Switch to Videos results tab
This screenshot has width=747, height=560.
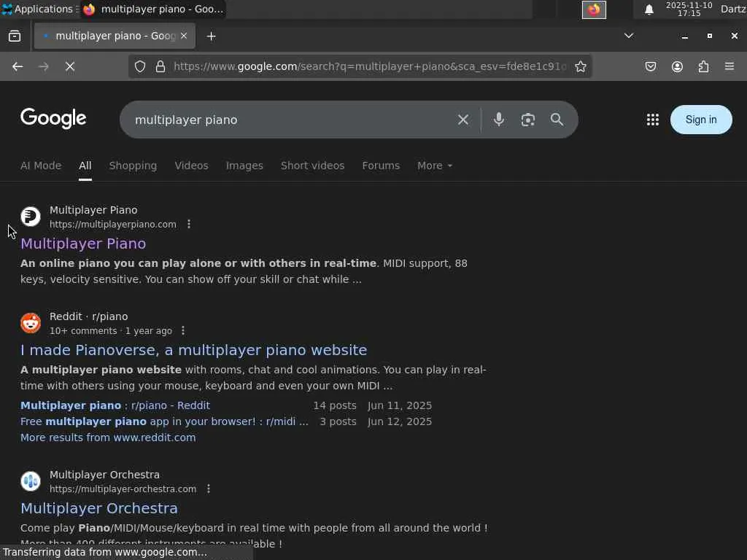click(x=191, y=166)
